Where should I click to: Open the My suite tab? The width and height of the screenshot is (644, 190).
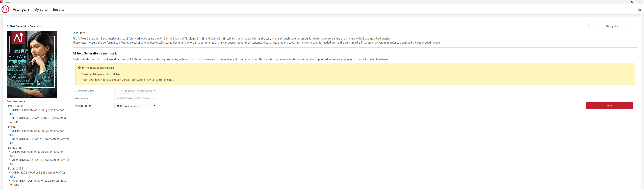point(41,10)
